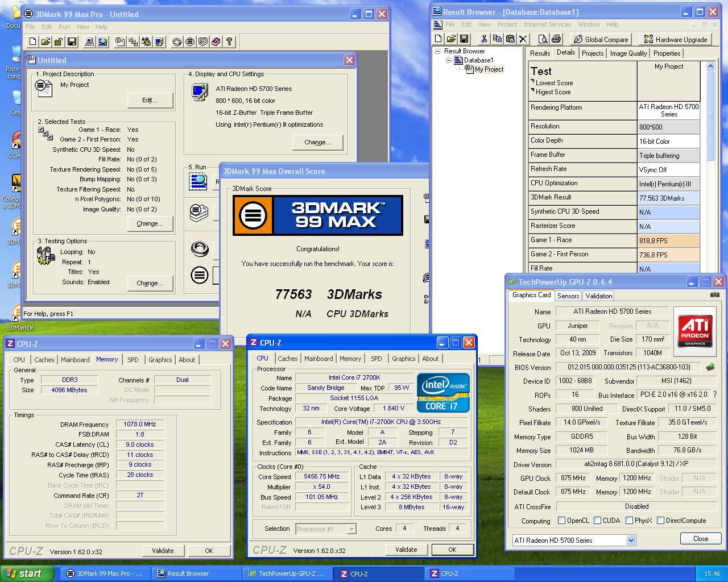Open the graphics card selection dropdown in GPU-Z
The image size is (728, 582).
point(631,541)
